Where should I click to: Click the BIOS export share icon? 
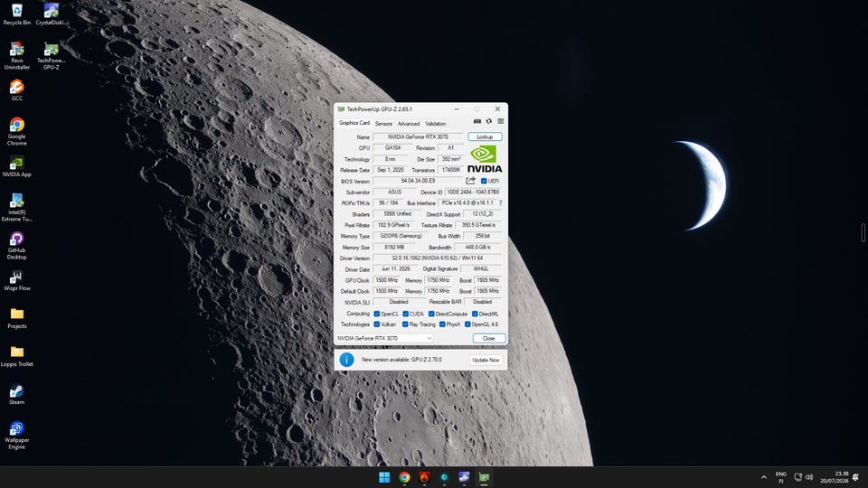(470, 181)
